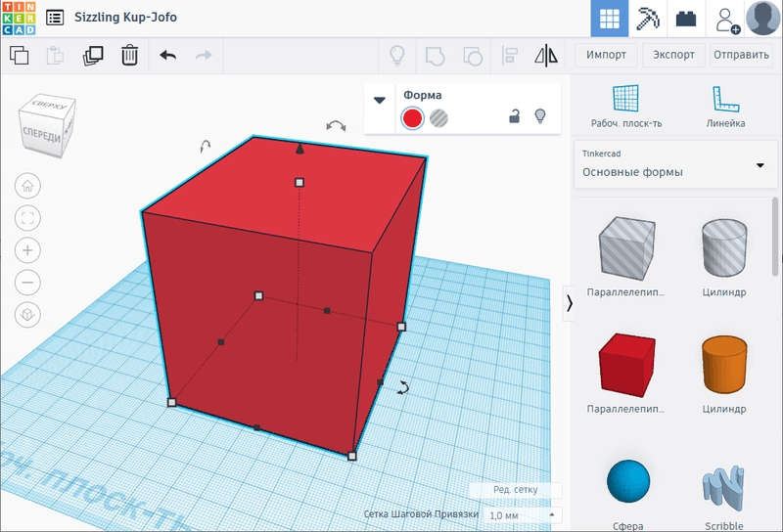Select the Ruler tool
Screen dimensions: 783x532
tap(725, 107)
